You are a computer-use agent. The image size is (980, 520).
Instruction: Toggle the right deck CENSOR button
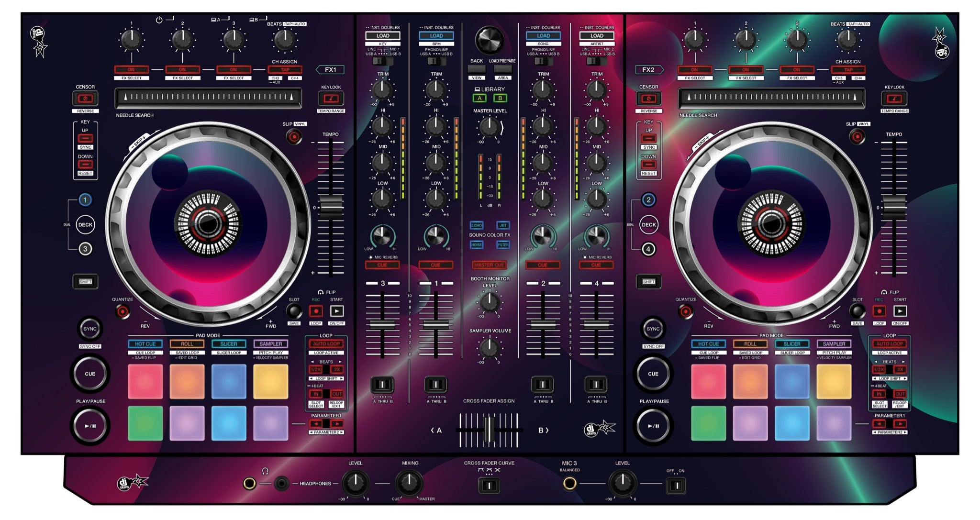(649, 99)
